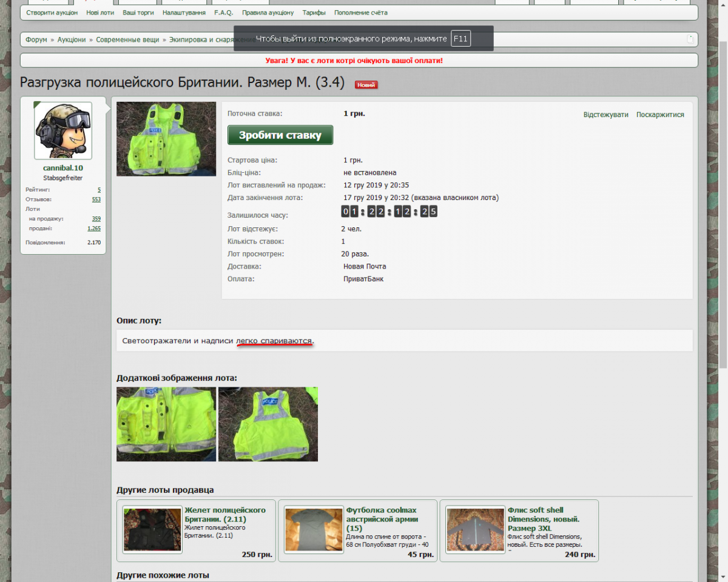Open seller's 553 reviews count link

(x=96, y=199)
